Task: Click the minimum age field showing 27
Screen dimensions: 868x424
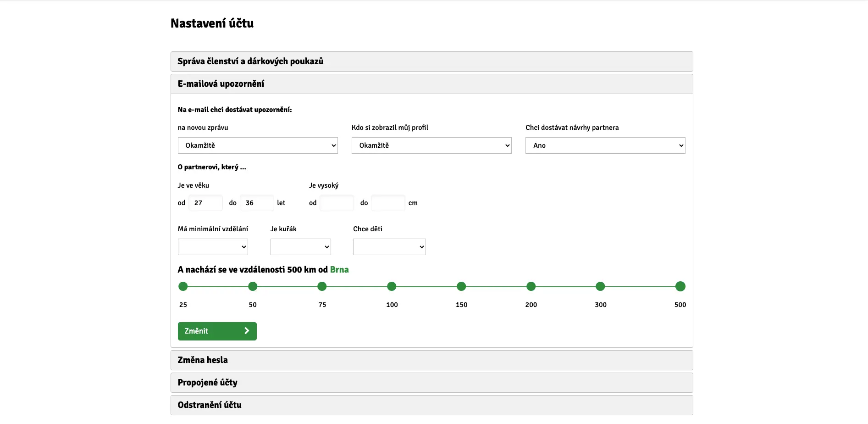Action: pyautogui.click(x=206, y=203)
